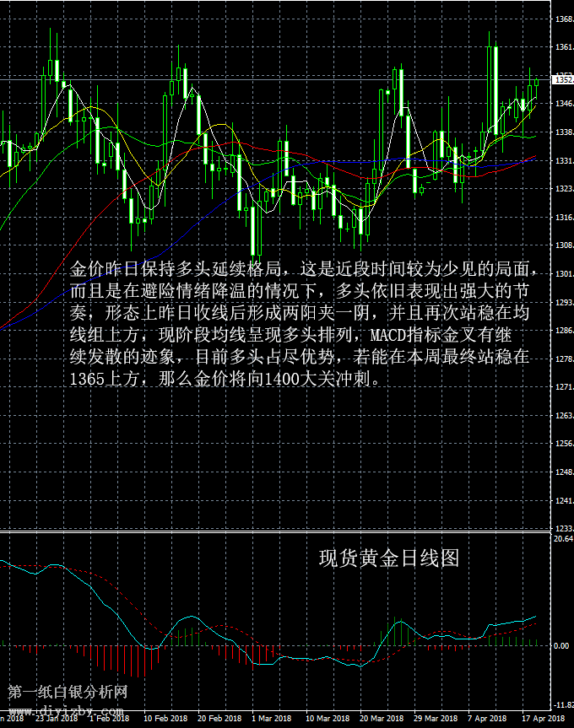Click the 1 Mar 2018 date label
The image size is (574, 728).
pyautogui.click(x=271, y=719)
